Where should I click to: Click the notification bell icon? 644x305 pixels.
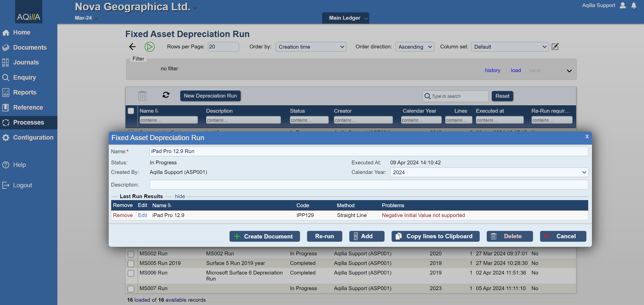click(x=634, y=6)
